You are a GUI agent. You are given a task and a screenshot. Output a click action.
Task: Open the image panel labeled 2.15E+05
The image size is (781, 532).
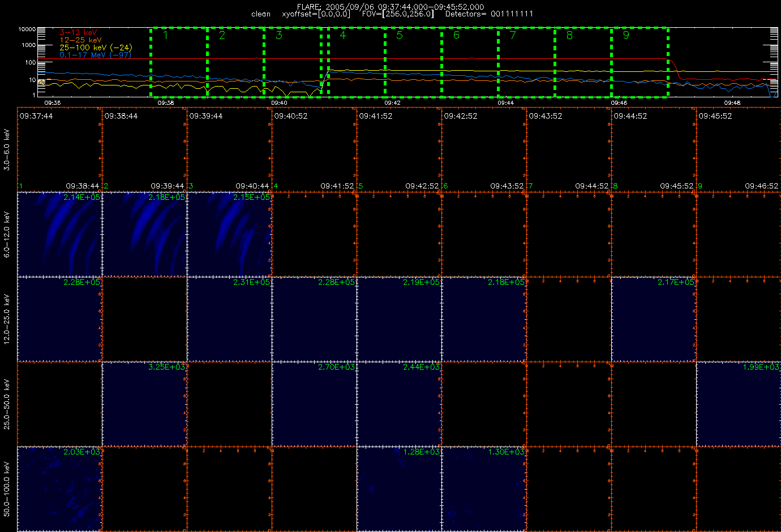click(x=229, y=234)
